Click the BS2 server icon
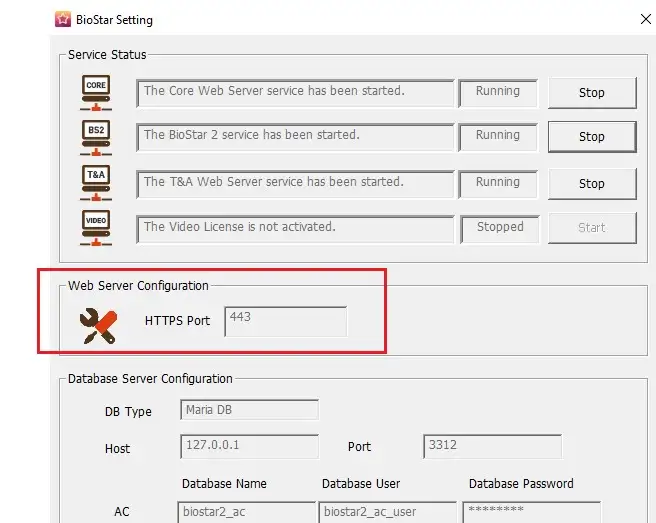Image resolution: width=656 pixels, height=523 pixels. coord(96,138)
